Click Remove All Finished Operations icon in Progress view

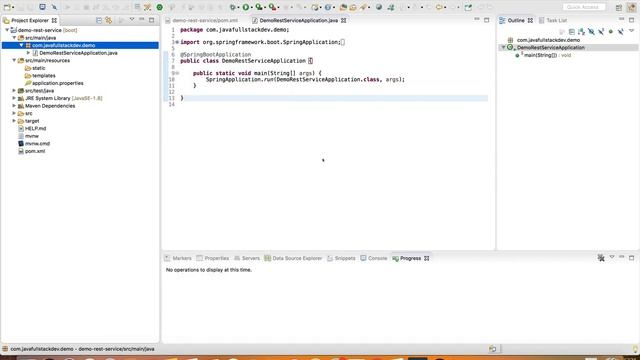coord(601,258)
